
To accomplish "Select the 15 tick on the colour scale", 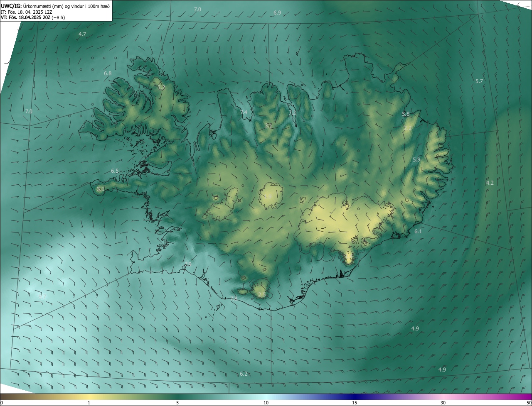I will tap(355, 403).
